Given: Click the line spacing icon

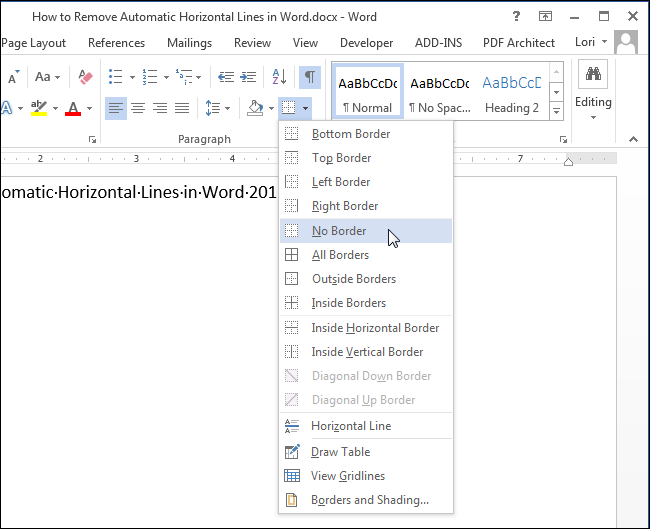Looking at the screenshot, I should tap(213, 108).
